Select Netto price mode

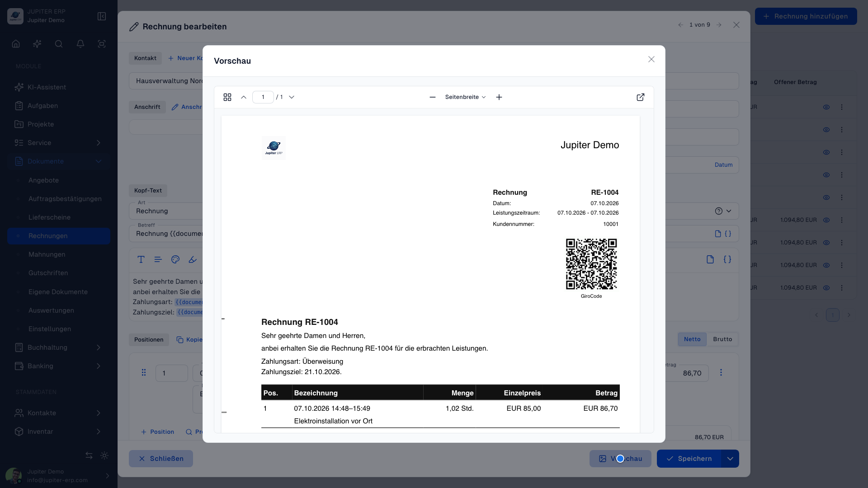pos(692,339)
